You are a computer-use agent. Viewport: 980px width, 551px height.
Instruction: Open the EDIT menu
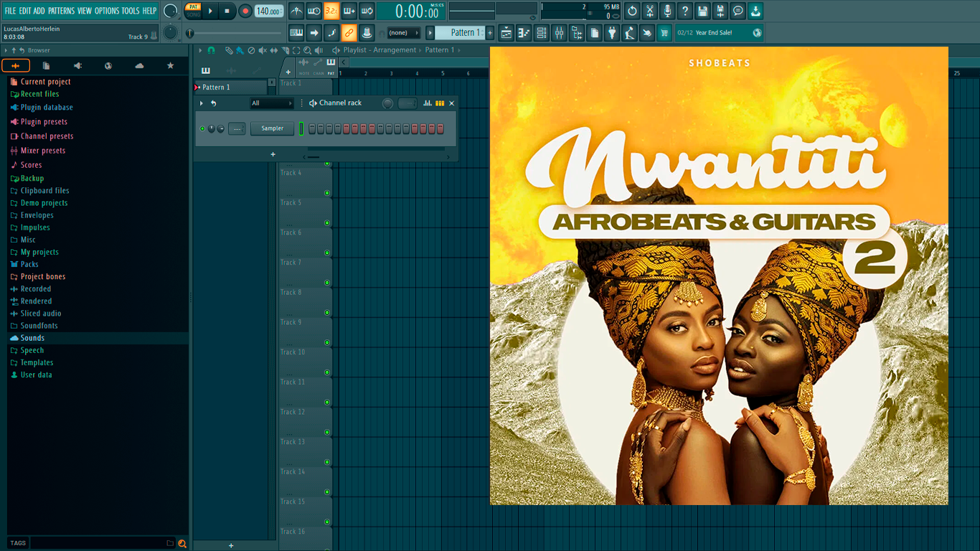[25, 11]
